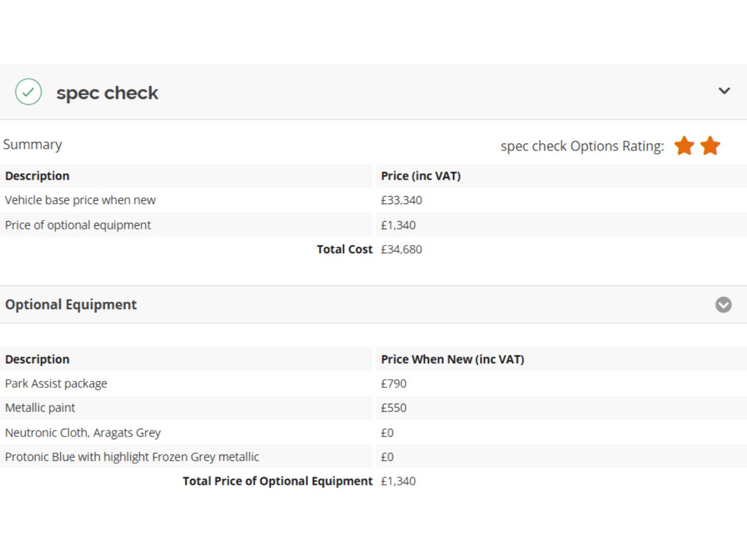Click the first orange rating star
The height and width of the screenshot is (560, 747).
684,146
